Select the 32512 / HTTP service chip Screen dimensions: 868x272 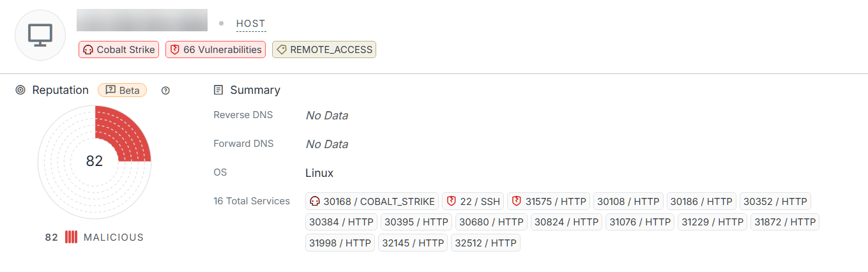click(485, 243)
